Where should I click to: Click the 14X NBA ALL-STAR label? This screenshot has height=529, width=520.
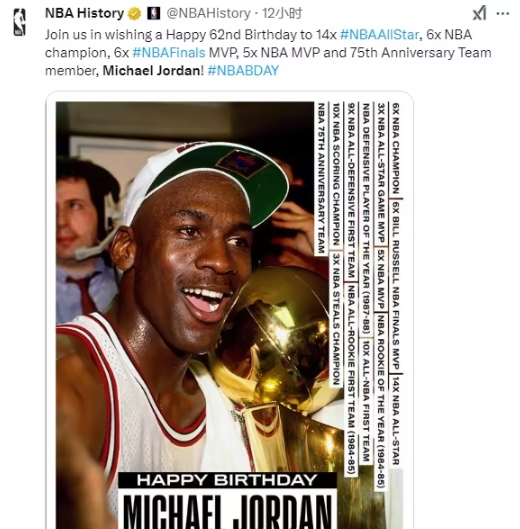coord(395,421)
